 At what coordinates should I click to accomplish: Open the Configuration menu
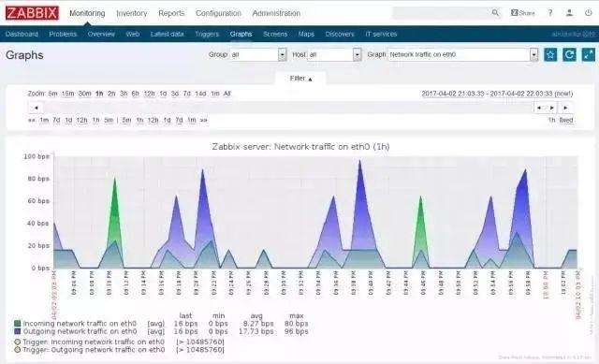218,13
